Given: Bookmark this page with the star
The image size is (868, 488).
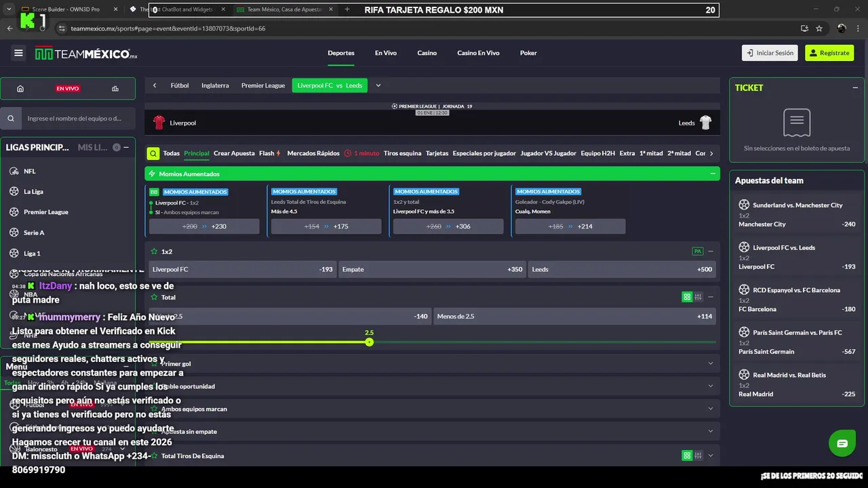Looking at the screenshot, I should click(x=819, y=28).
